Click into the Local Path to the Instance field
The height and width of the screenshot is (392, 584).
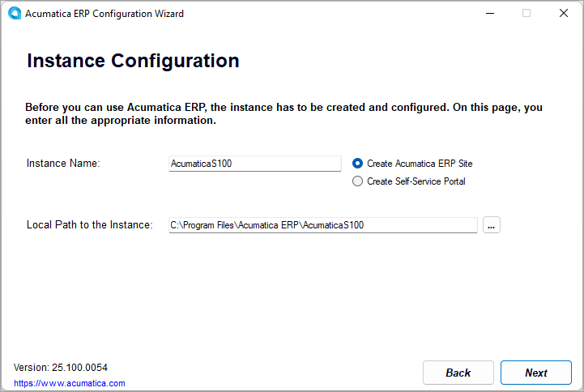click(x=322, y=225)
